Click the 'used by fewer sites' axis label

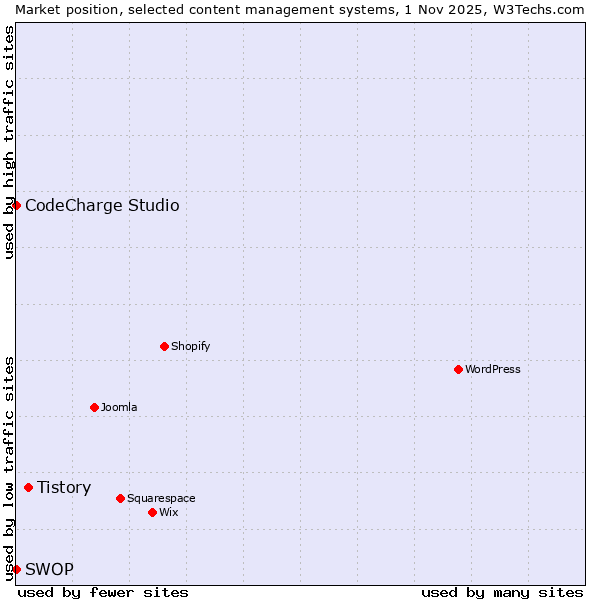pos(103,592)
